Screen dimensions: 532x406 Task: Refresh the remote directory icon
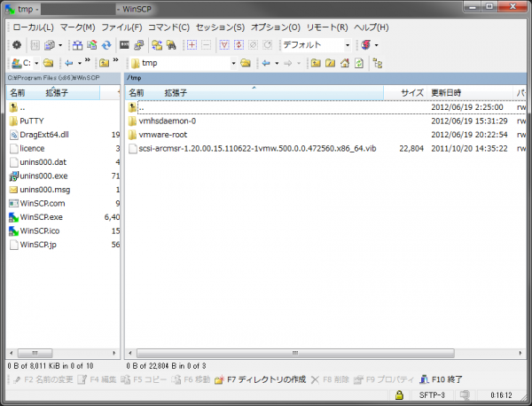(x=359, y=63)
